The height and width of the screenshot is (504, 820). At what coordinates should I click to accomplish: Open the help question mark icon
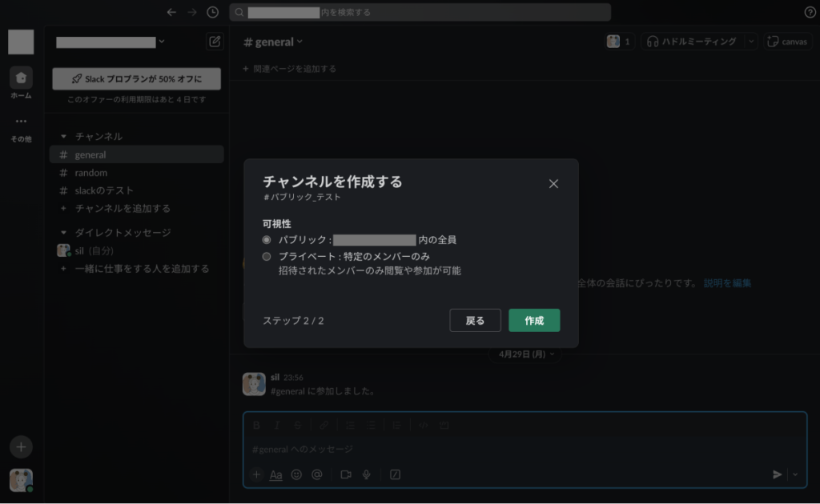[810, 12]
